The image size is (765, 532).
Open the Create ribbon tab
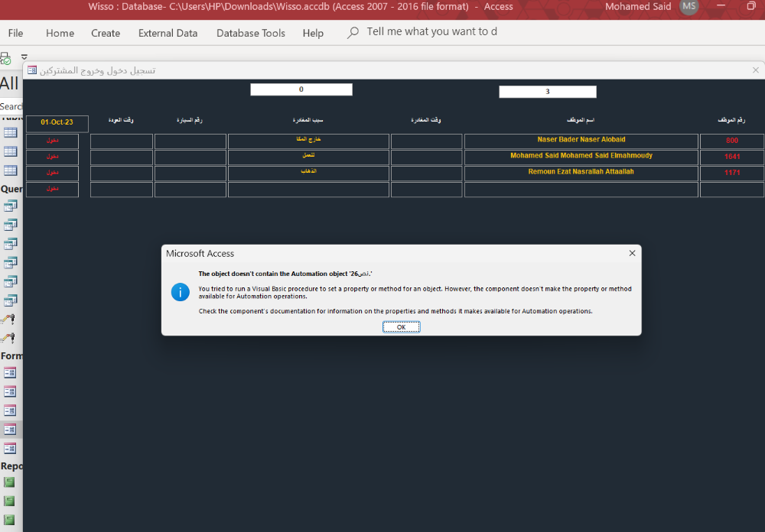pos(106,33)
